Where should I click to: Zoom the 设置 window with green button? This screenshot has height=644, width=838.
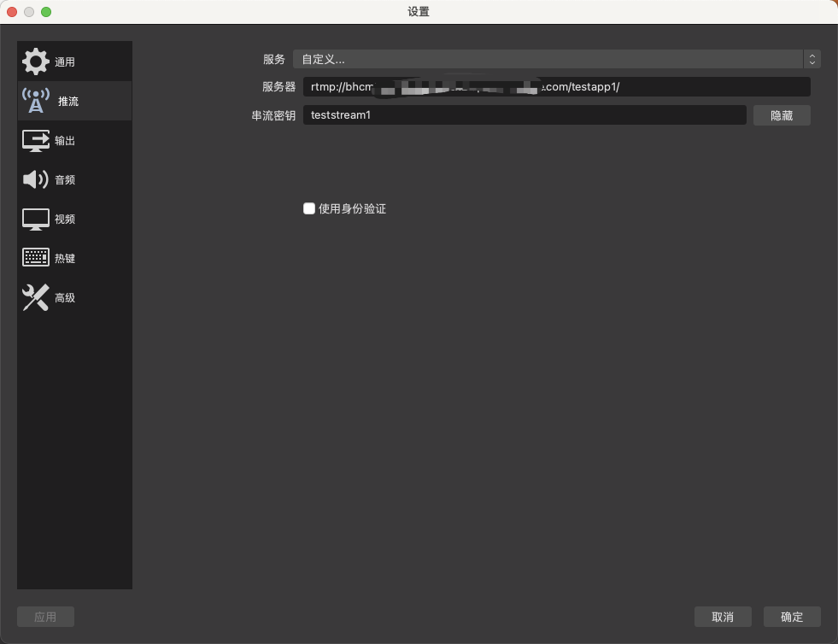[46, 12]
